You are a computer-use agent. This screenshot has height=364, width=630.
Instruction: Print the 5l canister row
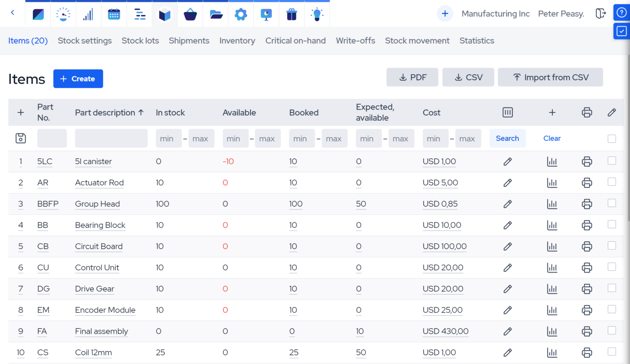coord(587,161)
